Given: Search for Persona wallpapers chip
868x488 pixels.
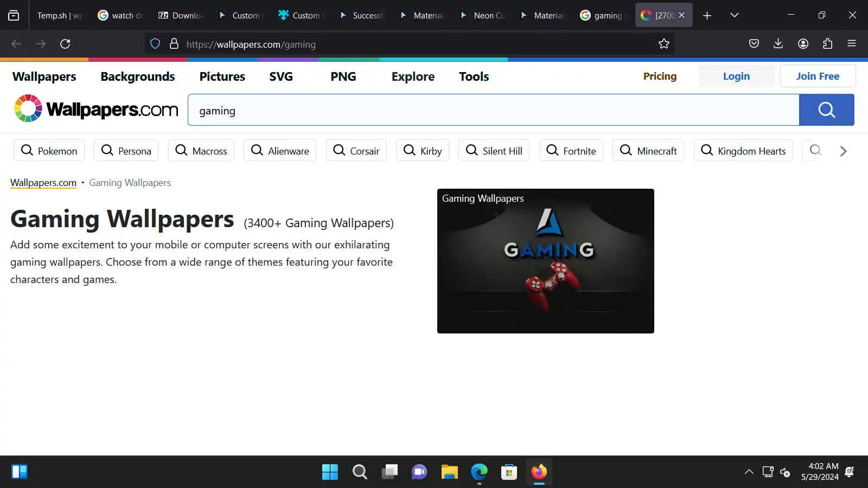Looking at the screenshot, I should coord(126,151).
